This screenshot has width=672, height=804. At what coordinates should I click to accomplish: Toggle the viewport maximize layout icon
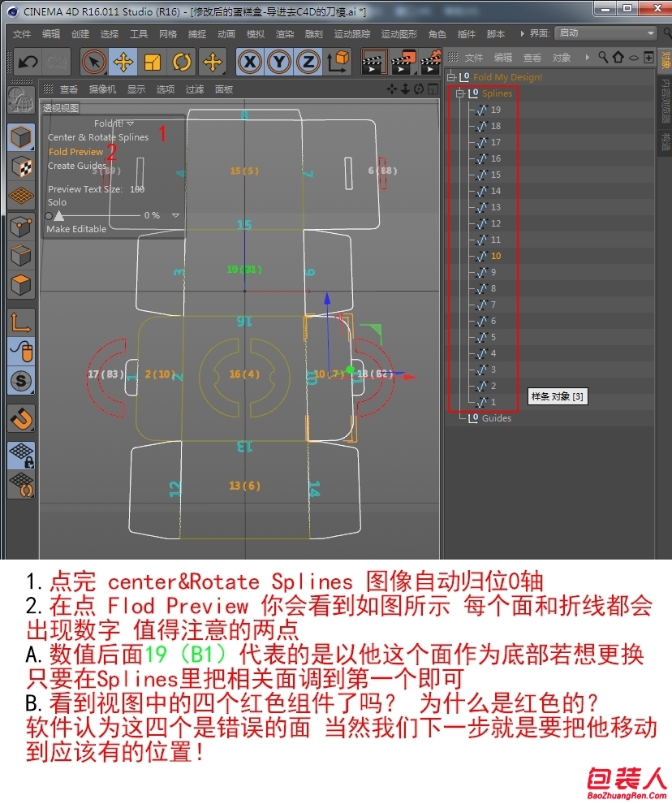[x=433, y=89]
